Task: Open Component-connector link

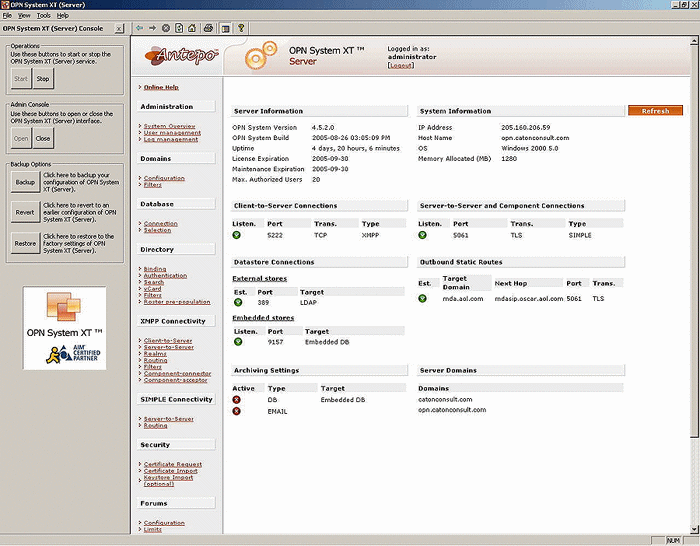Action: pos(177,373)
